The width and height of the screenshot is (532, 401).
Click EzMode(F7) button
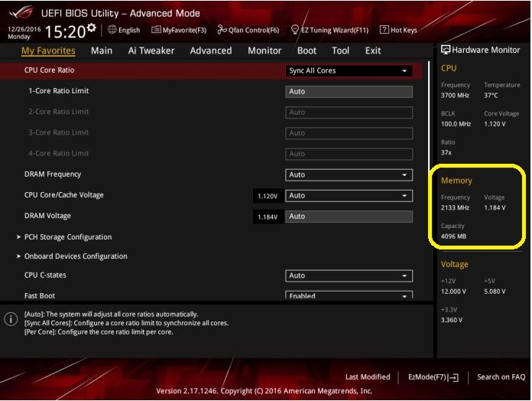coord(433,377)
